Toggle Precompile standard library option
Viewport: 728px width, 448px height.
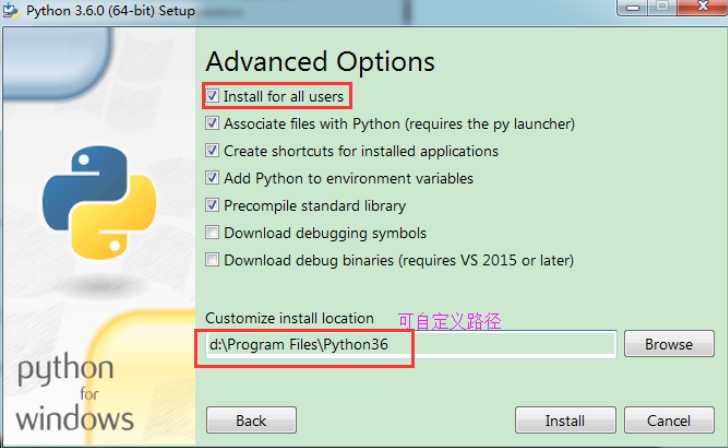pos(212,205)
